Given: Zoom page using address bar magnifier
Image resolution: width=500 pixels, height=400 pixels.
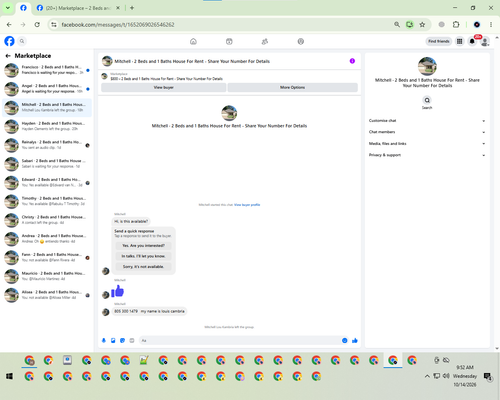Looking at the screenshot, I should click(397, 25).
